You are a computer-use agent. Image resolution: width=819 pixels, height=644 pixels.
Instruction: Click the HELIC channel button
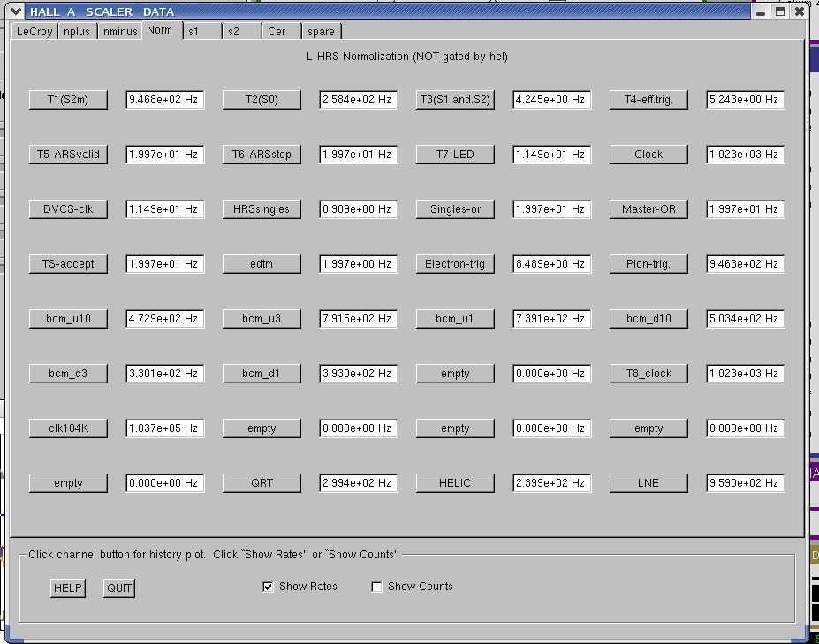pos(455,483)
